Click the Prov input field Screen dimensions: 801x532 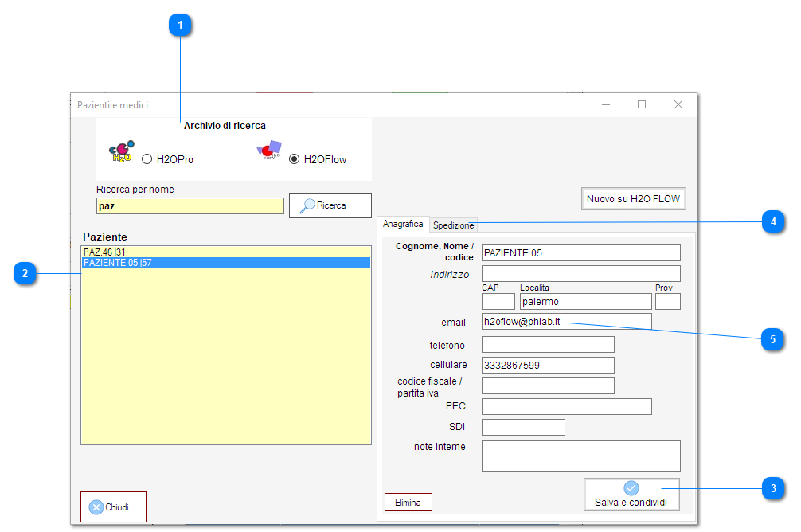click(668, 302)
